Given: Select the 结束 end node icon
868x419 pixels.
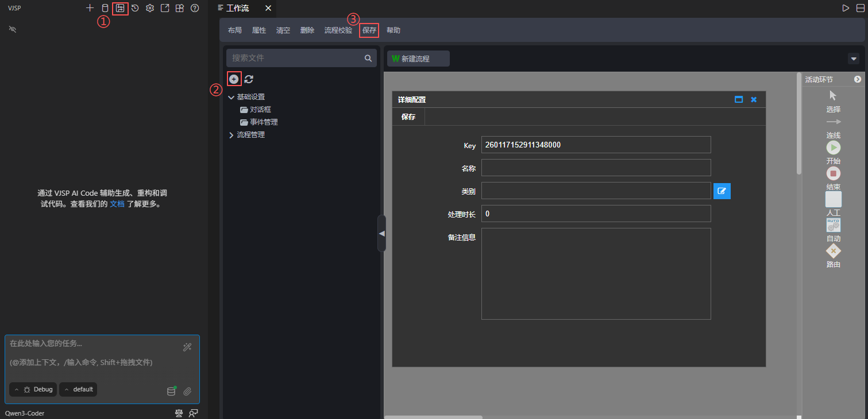Looking at the screenshot, I should pos(833,173).
